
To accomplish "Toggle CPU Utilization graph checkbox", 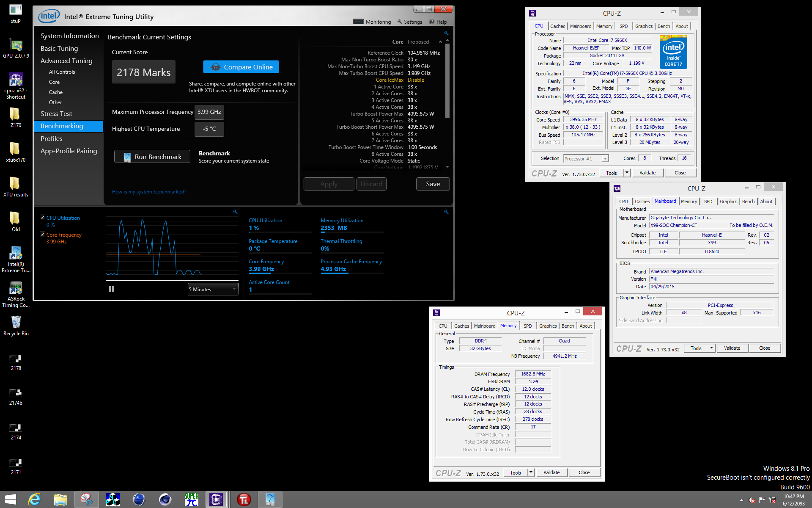I will [42, 218].
